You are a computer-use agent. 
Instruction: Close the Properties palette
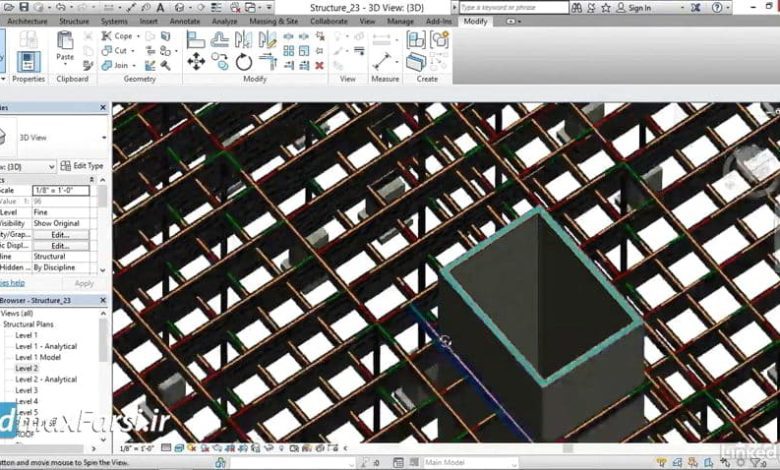click(103, 107)
